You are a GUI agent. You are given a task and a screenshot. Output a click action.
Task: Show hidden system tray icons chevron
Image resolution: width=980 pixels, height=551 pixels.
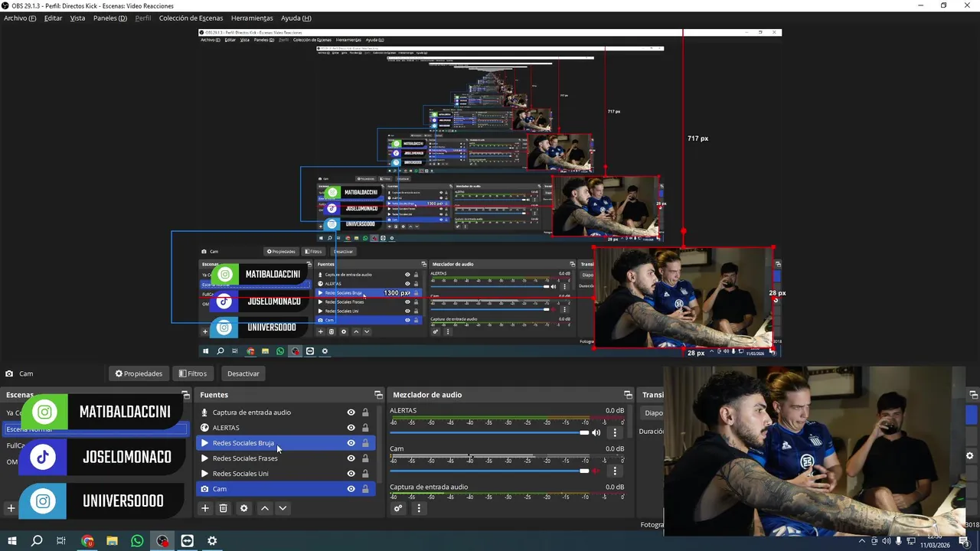tap(862, 541)
